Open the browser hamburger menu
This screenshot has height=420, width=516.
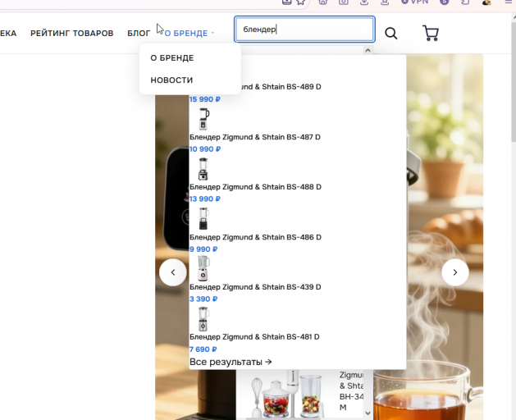click(509, 2)
